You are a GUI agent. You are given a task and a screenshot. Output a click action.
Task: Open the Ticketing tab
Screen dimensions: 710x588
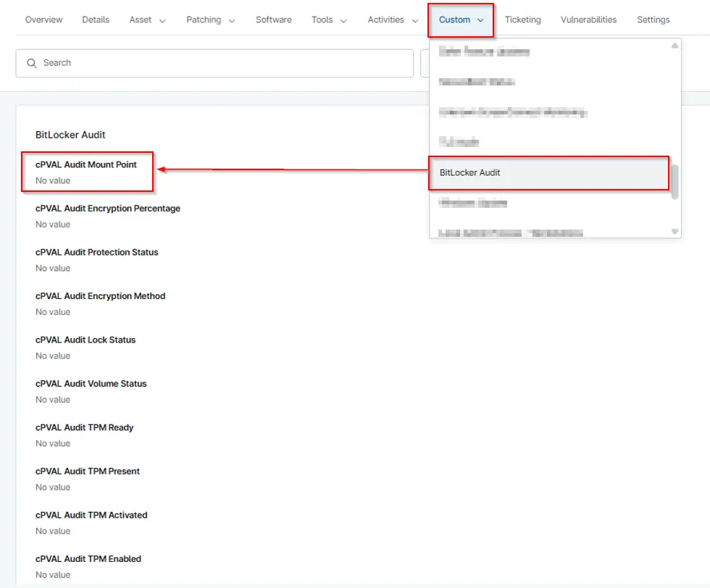click(522, 20)
